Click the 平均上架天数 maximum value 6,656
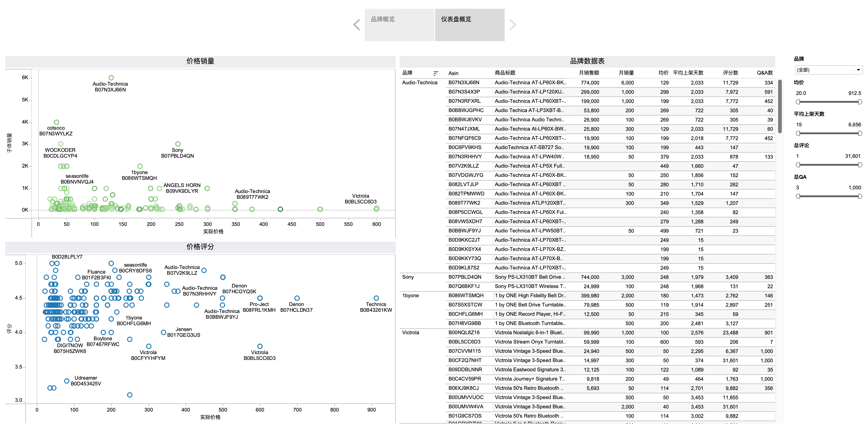This screenshot has height=431, width=868. (x=855, y=125)
